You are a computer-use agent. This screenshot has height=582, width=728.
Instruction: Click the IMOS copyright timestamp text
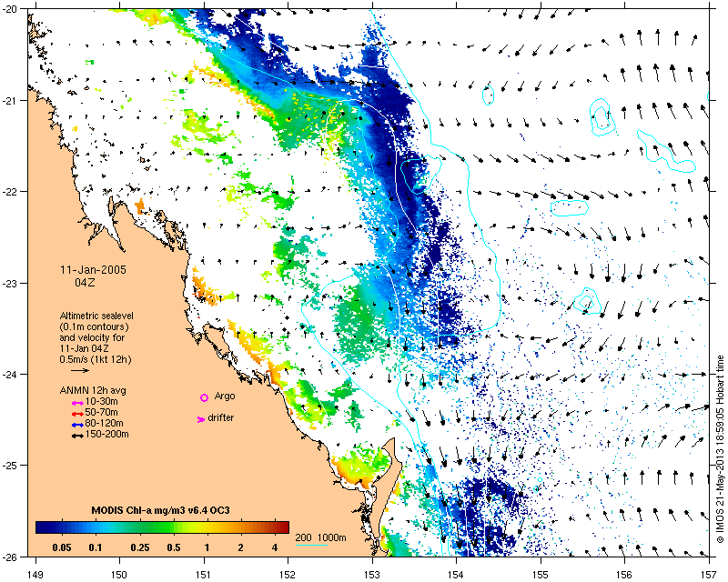(x=720, y=449)
